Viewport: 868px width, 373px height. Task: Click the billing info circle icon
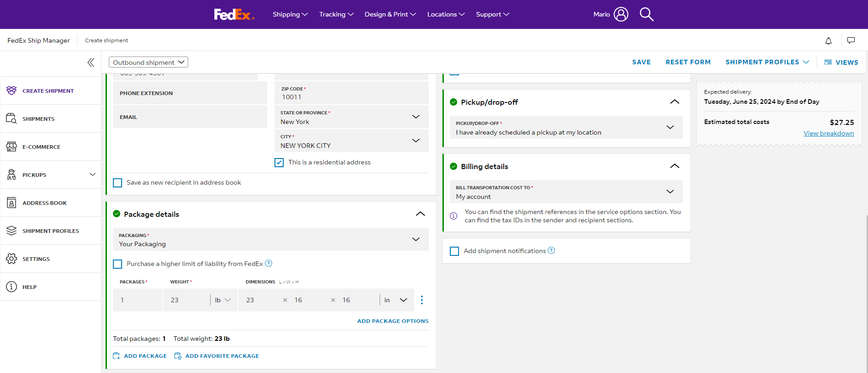click(x=454, y=216)
